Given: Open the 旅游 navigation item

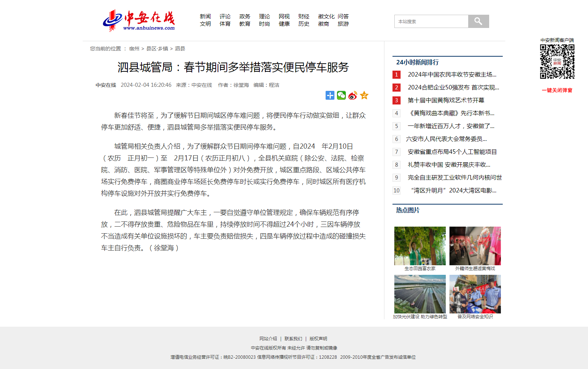Looking at the screenshot, I should pos(343,24).
